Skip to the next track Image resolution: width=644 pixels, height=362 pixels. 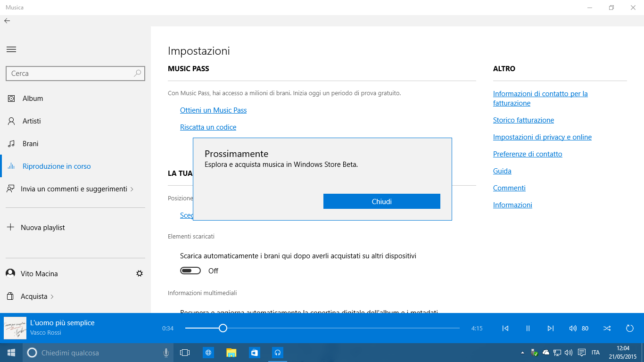pos(551,328)
